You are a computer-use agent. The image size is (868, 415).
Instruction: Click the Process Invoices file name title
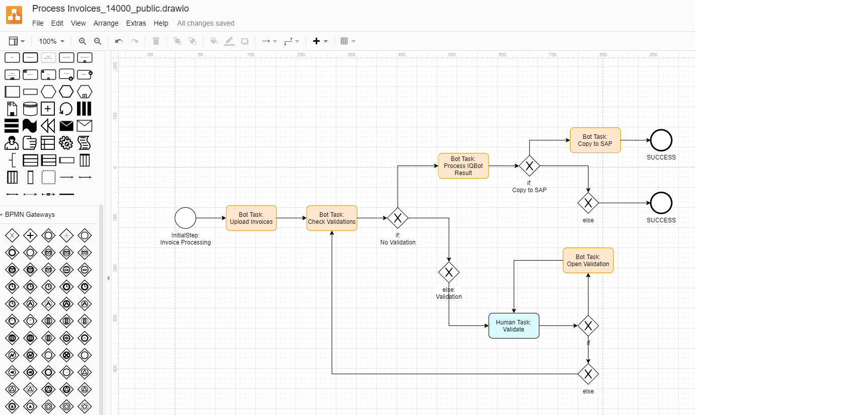coord(110,9)
